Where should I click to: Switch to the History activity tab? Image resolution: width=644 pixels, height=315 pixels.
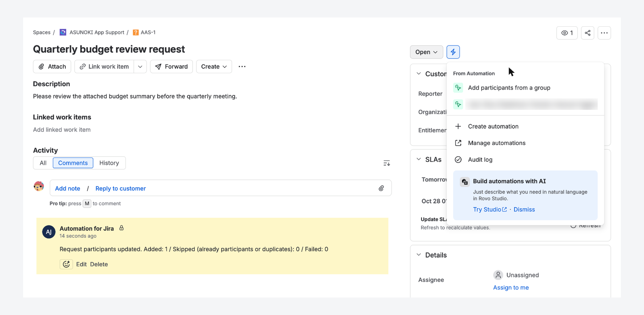click(109, 163)
